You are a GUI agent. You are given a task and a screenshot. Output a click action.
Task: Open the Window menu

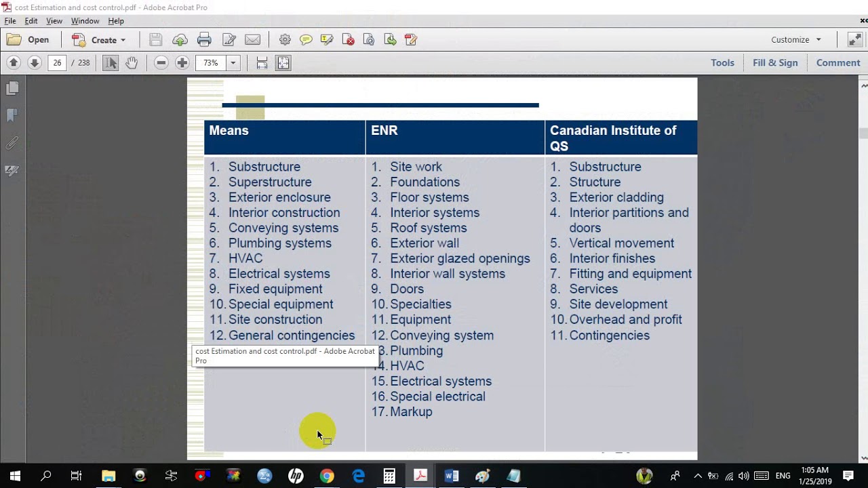tap(85, 21)
